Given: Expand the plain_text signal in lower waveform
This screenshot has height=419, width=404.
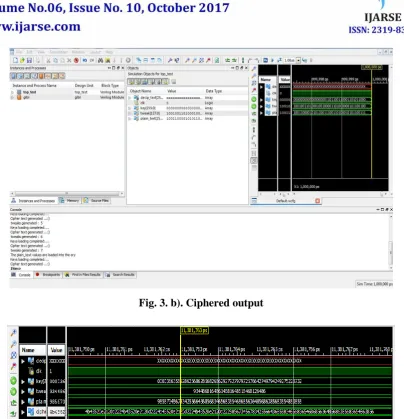Looking at the screenshot, I should pyautogui.click(x=23, y=402).
